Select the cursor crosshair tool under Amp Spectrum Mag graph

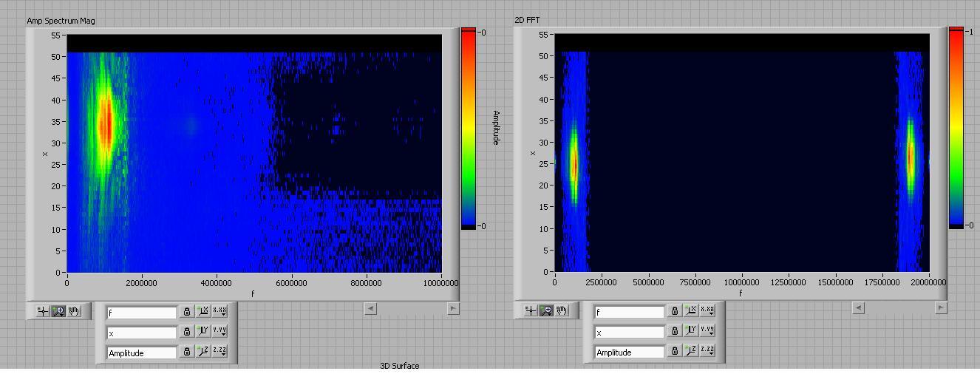(x=43, y=311)
